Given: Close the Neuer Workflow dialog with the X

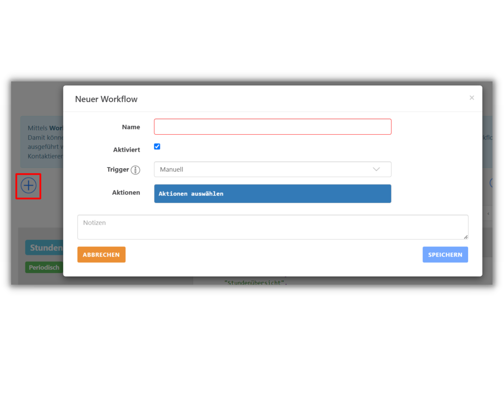Looking at the screenshot, I should [x=472, y=98].
